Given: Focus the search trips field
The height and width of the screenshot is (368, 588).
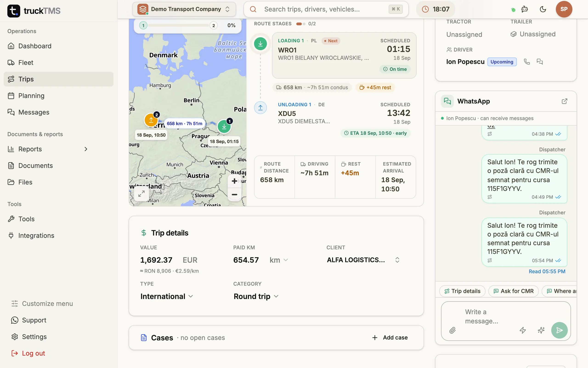Looking at the screenshot, I should click(326, 9).
